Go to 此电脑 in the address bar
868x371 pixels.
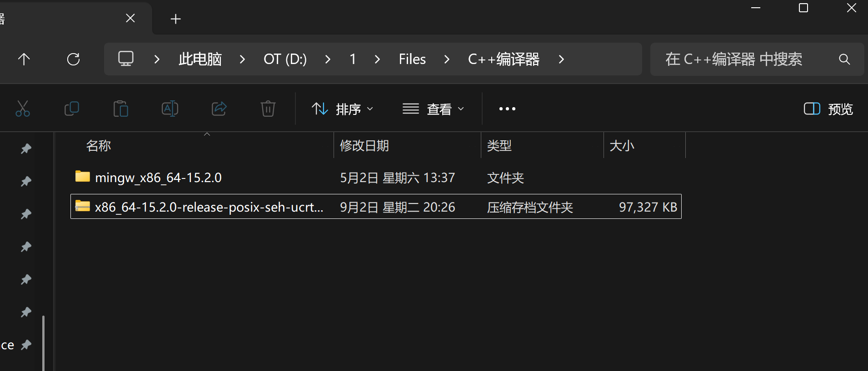click(200, 59)
